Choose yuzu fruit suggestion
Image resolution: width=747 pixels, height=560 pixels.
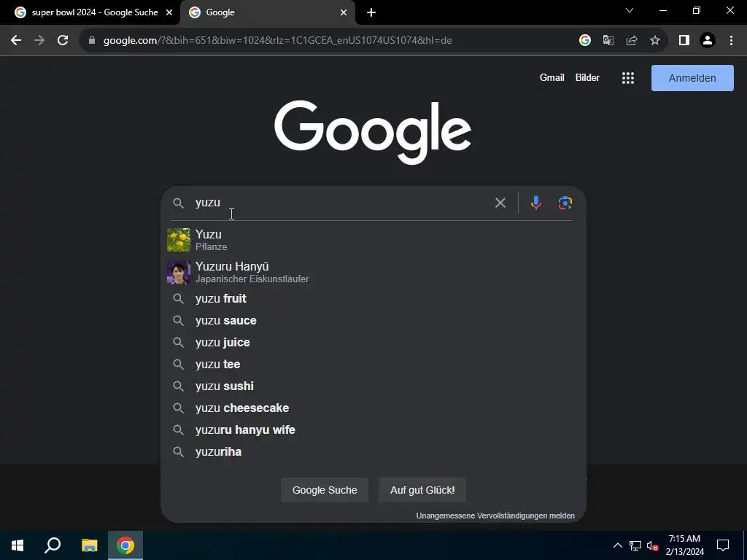click(373, 298)
